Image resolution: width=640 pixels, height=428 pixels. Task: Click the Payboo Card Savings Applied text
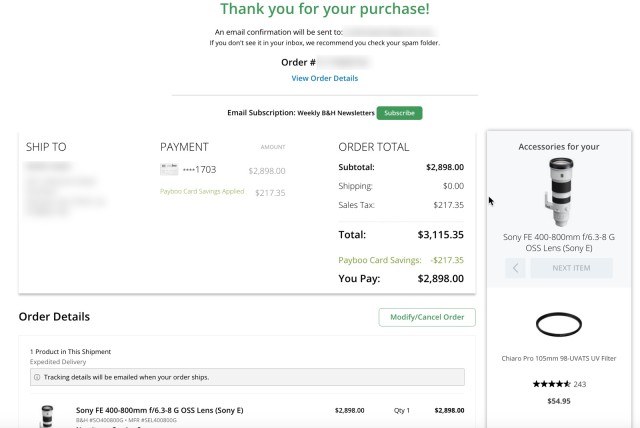(x=202, y=191)
